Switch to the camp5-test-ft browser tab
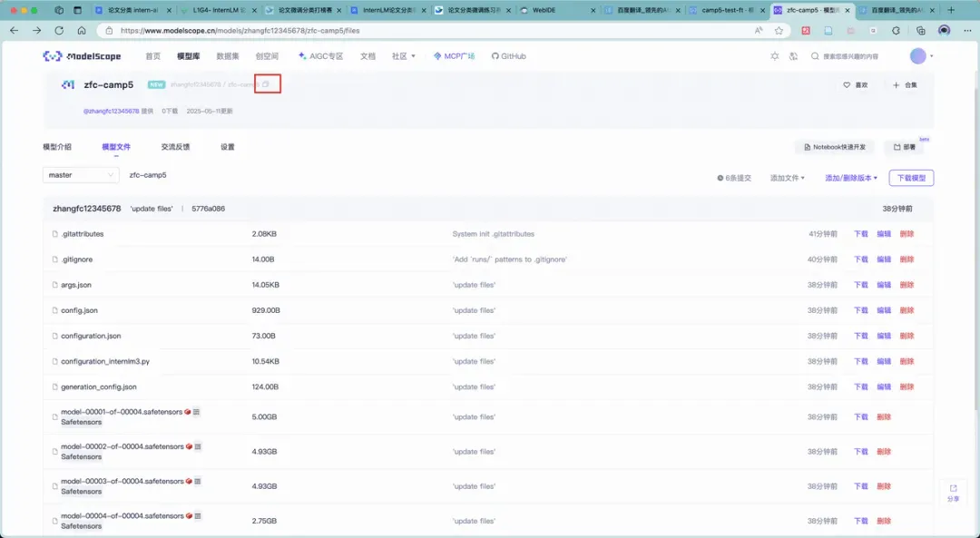The image size is (980, 538). point(726,11)
